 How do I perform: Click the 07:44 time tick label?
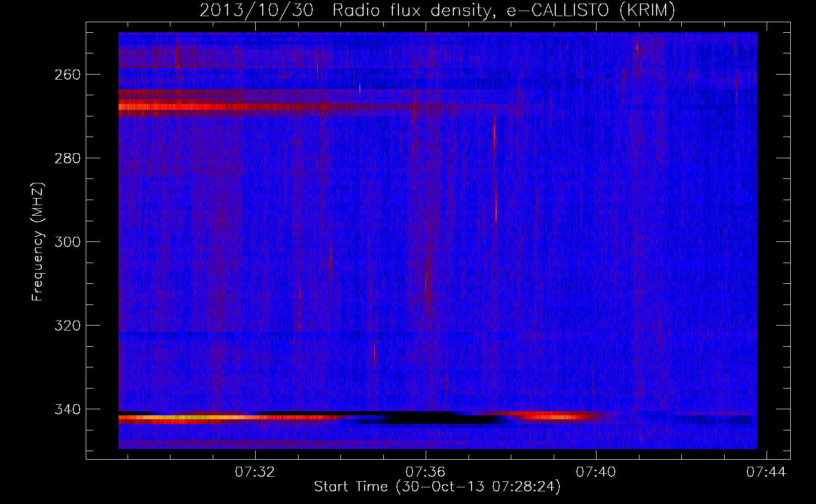(767, 472)
